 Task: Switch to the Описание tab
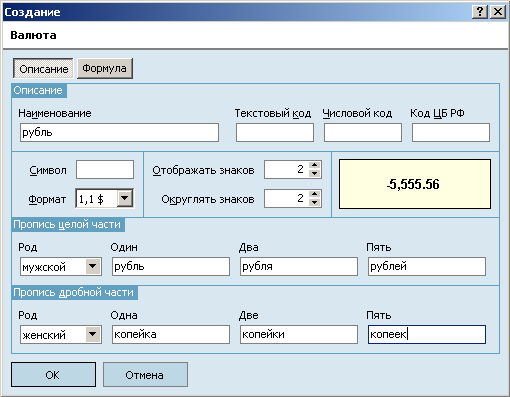[43, 69]
